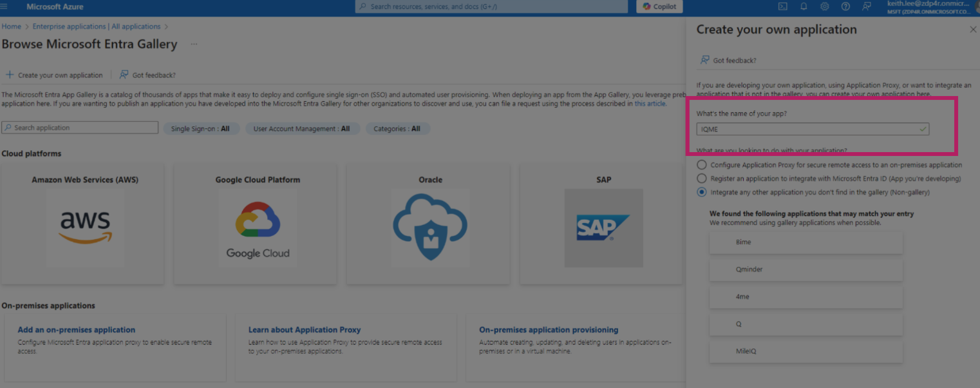Open Add an on-premises application

pos(77,329)
